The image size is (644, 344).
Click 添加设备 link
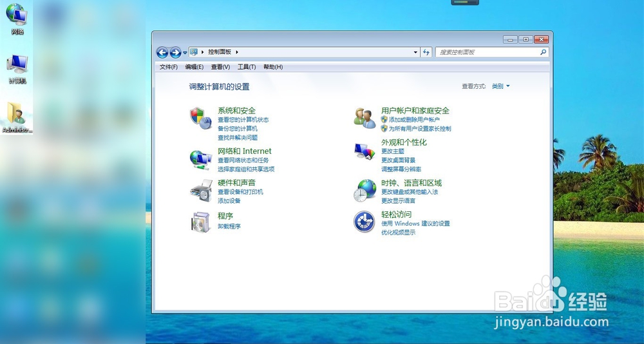pos(229,201)
